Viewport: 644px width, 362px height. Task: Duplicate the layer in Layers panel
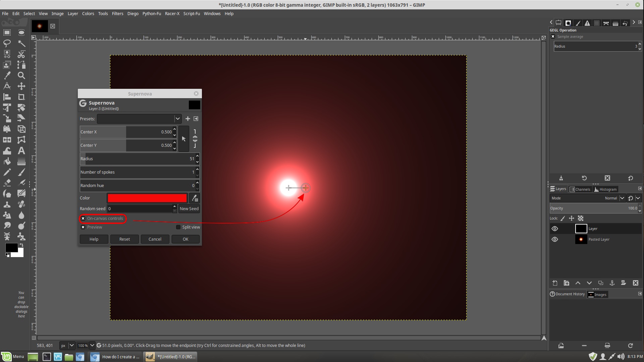[600, 283]
